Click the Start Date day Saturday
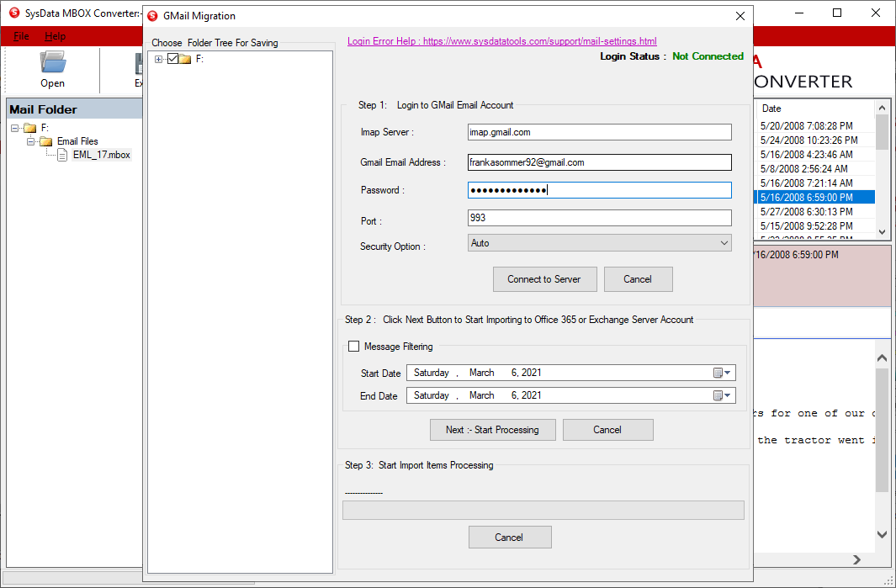 pyautogui.click(x=432, y=373)
